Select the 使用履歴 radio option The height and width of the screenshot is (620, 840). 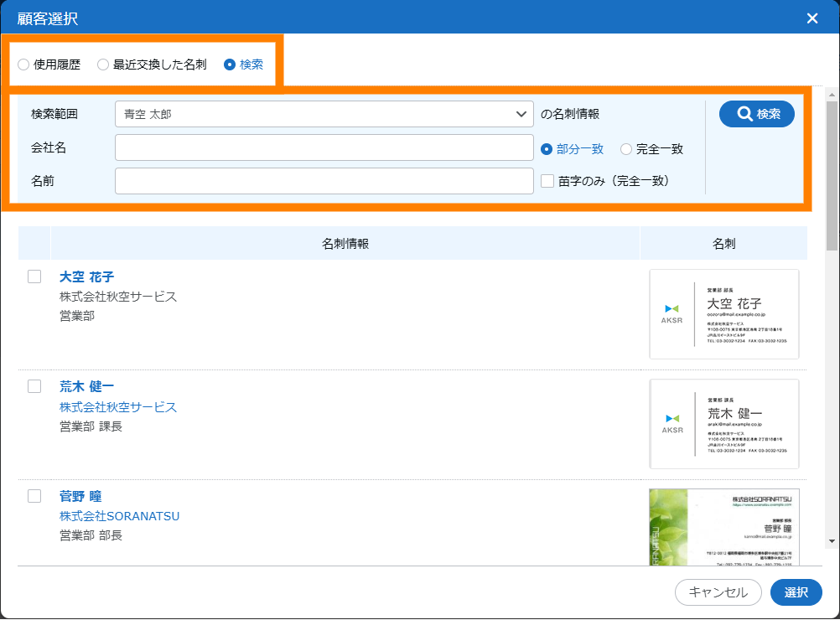[x=23, y=65]
